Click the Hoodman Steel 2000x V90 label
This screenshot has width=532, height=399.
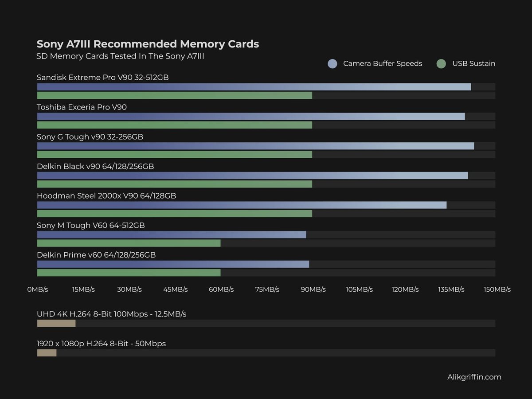(x=106, y=196)
